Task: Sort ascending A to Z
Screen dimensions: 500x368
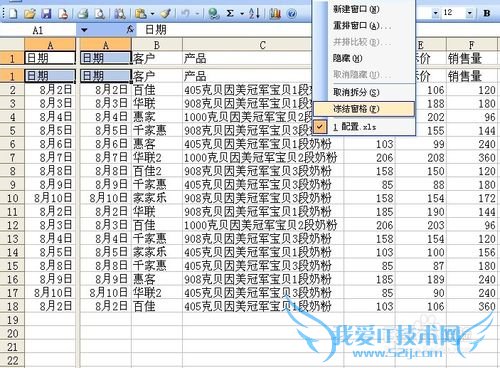Action: (x=254, y=14)
